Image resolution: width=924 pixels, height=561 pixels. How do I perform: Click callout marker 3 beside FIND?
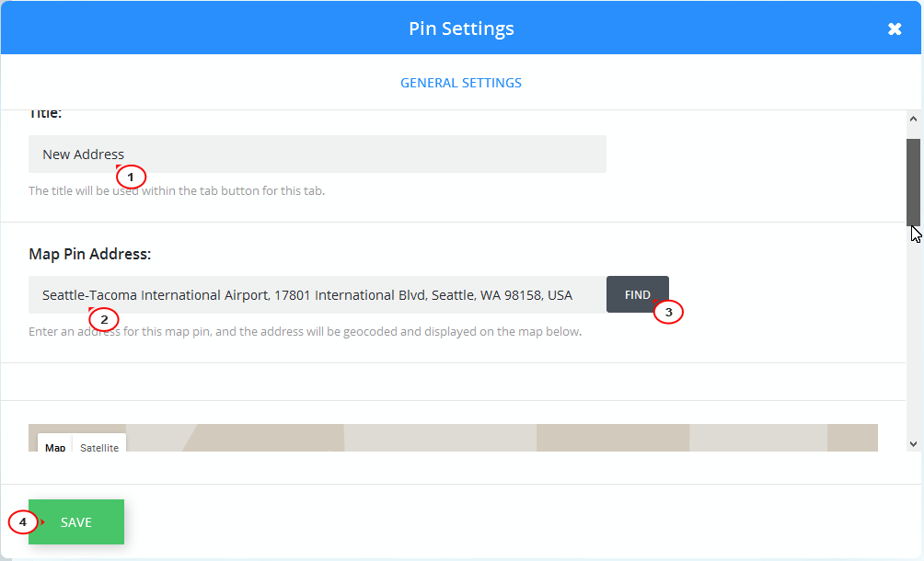pos(668,312)
